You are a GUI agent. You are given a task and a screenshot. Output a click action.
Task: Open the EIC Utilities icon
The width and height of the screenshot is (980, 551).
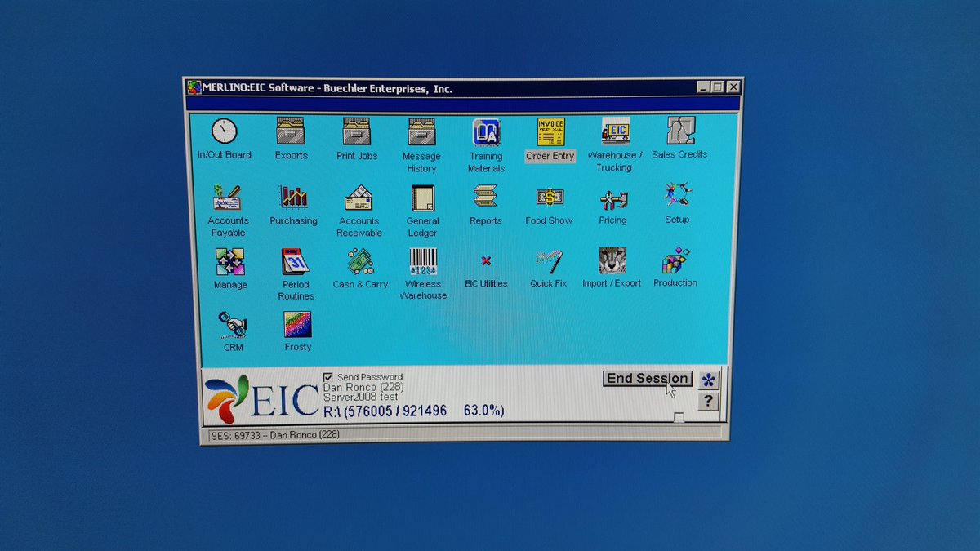pyautogui.click(x=486, y=260)
